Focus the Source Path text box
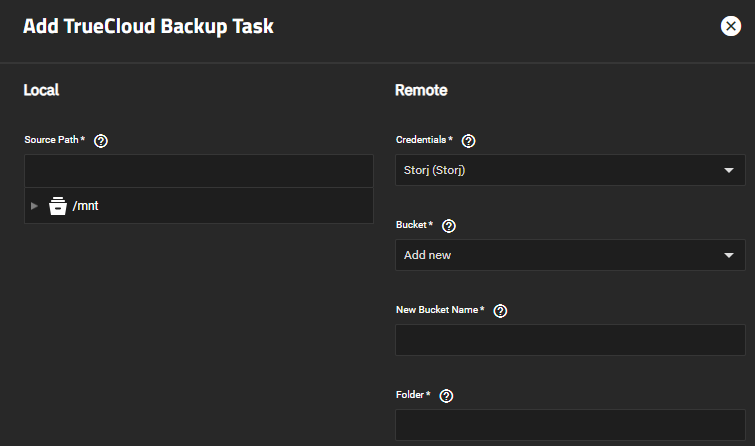Image resolution: width=755 pixels, height=446 pixels. [198, 171]
